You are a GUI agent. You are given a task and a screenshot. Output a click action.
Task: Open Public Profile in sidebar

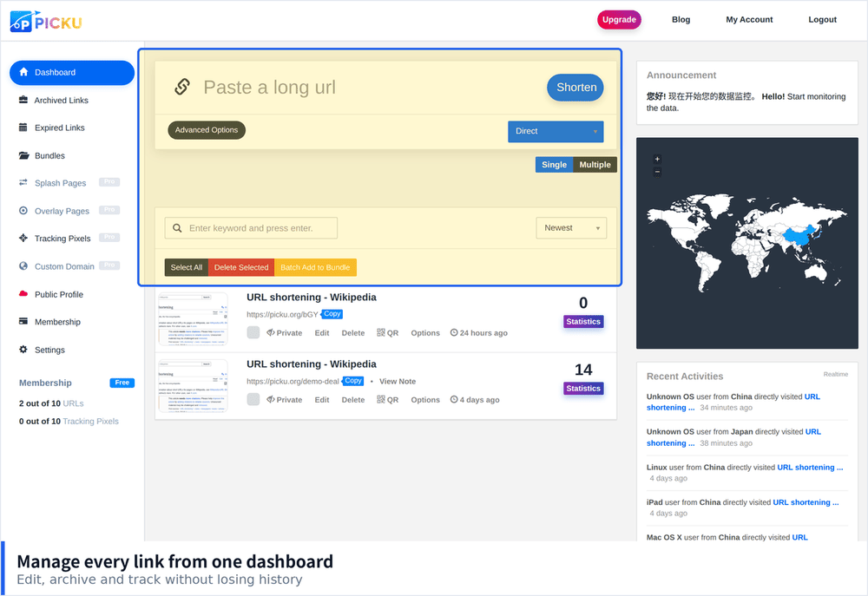pos(59,294)
